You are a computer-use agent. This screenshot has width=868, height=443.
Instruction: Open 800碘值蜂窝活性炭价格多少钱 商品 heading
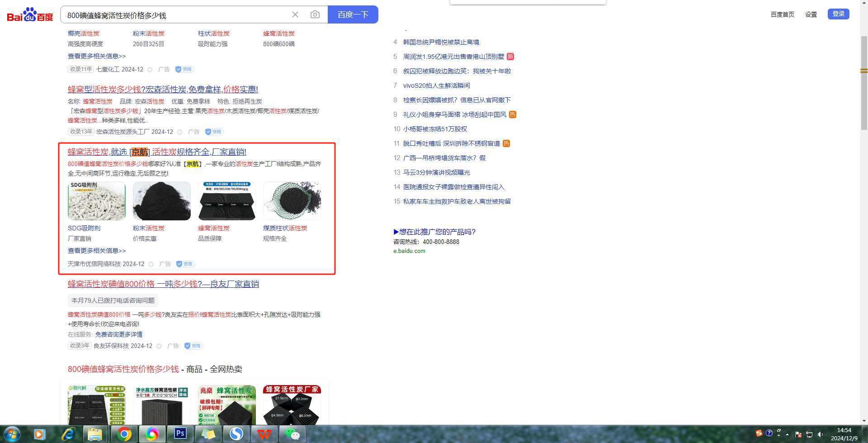[155, 369]
